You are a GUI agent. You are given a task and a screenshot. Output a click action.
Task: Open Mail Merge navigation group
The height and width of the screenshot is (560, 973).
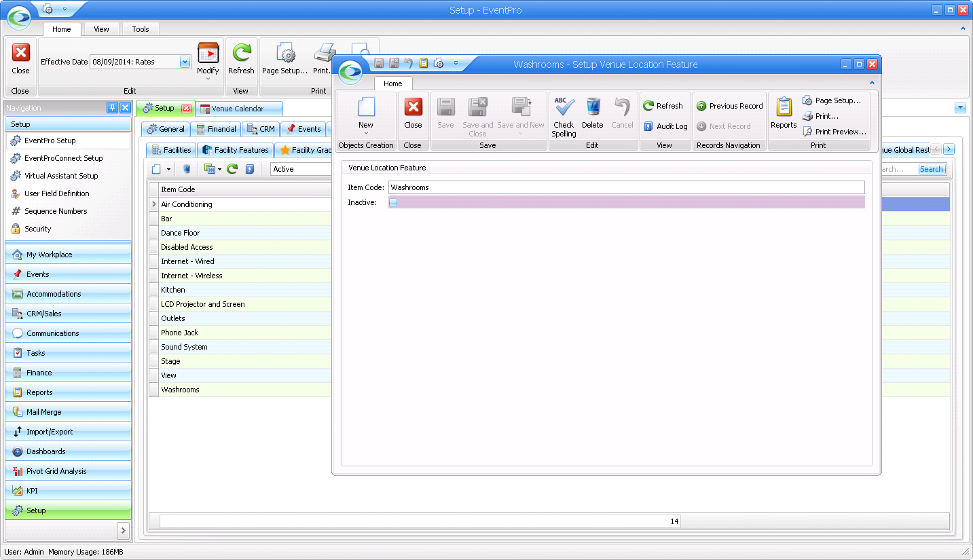tap(68, 412)
